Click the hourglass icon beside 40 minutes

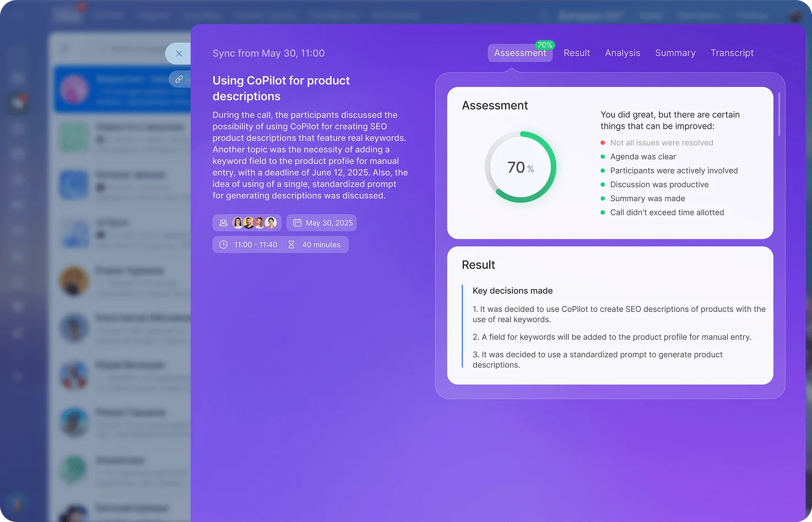pyautogui.click(x=291, y=244)
